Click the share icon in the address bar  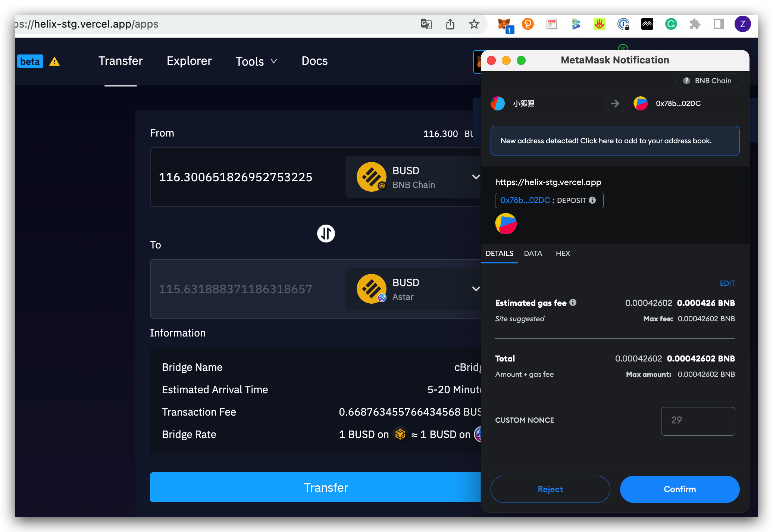coord(450,24)
